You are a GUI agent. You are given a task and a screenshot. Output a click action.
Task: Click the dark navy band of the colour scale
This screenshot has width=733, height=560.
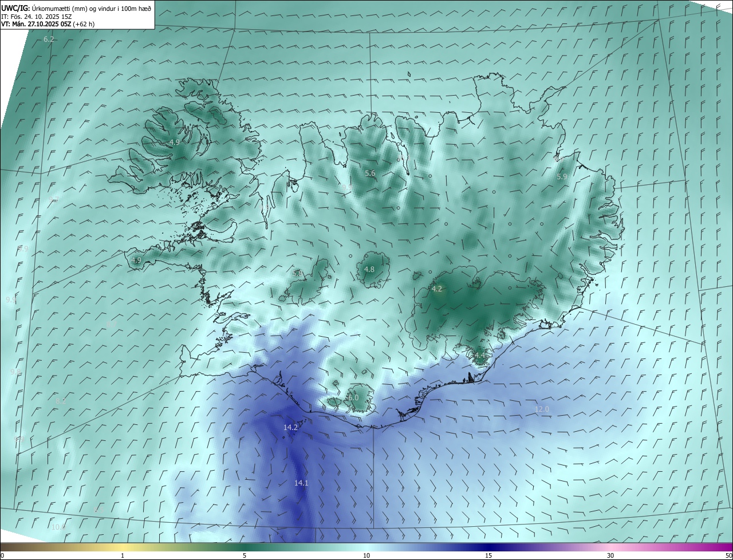point(488,547)
